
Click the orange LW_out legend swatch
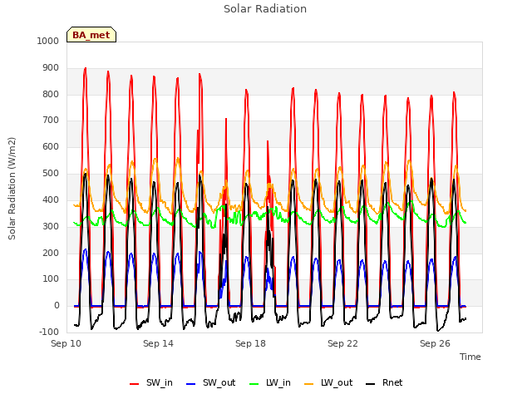point(308,384)
